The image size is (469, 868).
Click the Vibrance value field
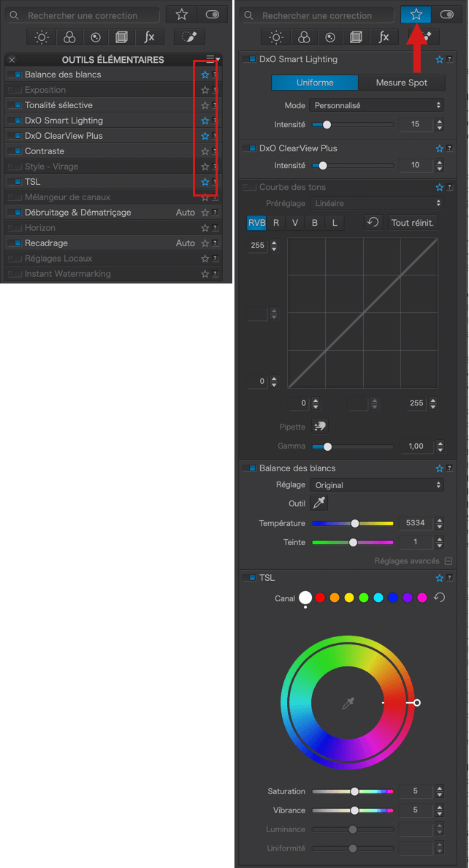(416, 810)
